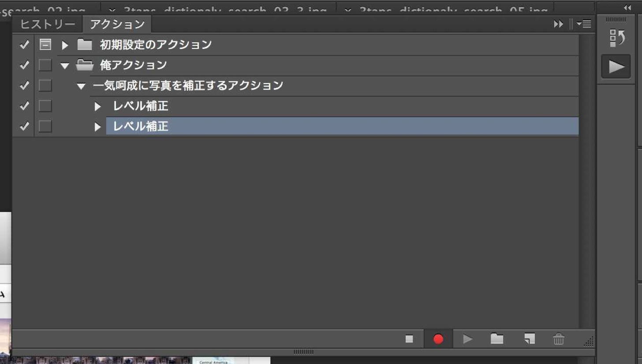Toggle checkmark for 俺アクション set
The height and width of the screenshot is (364, 642).
(x=25, y=65)
